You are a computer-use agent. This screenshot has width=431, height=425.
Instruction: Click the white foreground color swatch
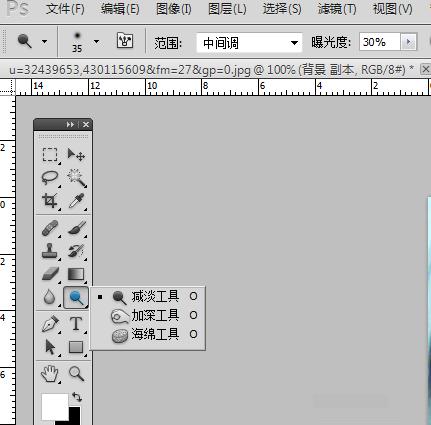tap(54, 406)
